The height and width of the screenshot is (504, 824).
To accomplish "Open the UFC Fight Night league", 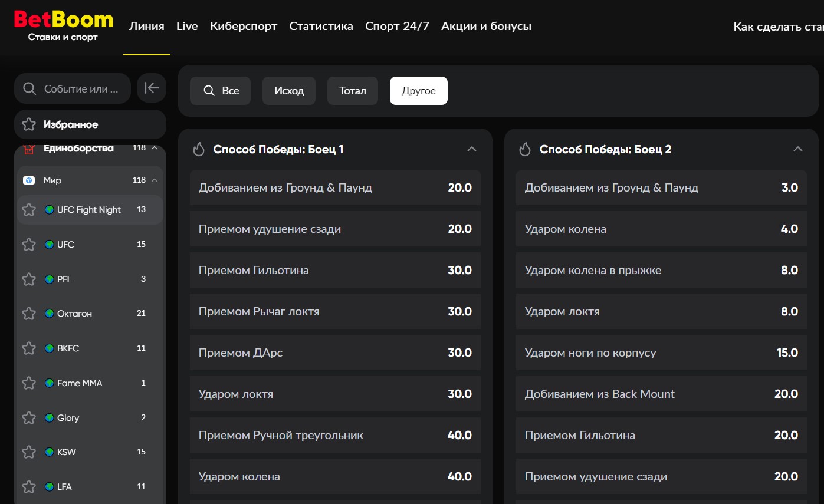I will tap(90, 210).
